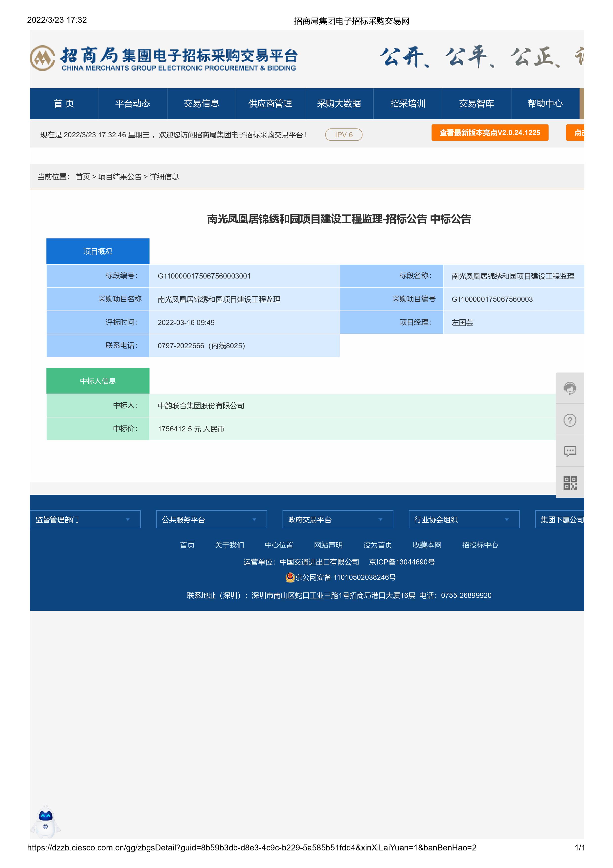
Task: Expand the 政府交易平台 dropdown
Action: [x=338, y=519]
